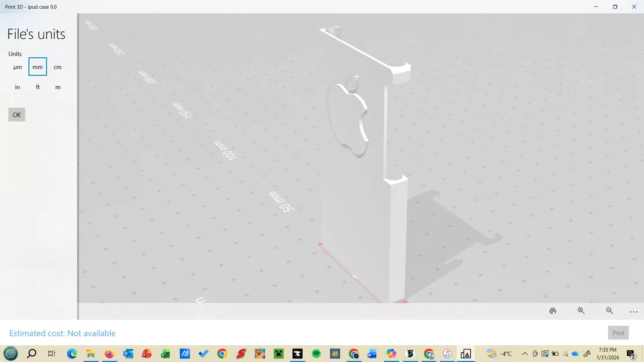The height and width of the screenshot is (362, 644).
Task: Confirm units with the OK button
Action: click(x=16, y=115)
